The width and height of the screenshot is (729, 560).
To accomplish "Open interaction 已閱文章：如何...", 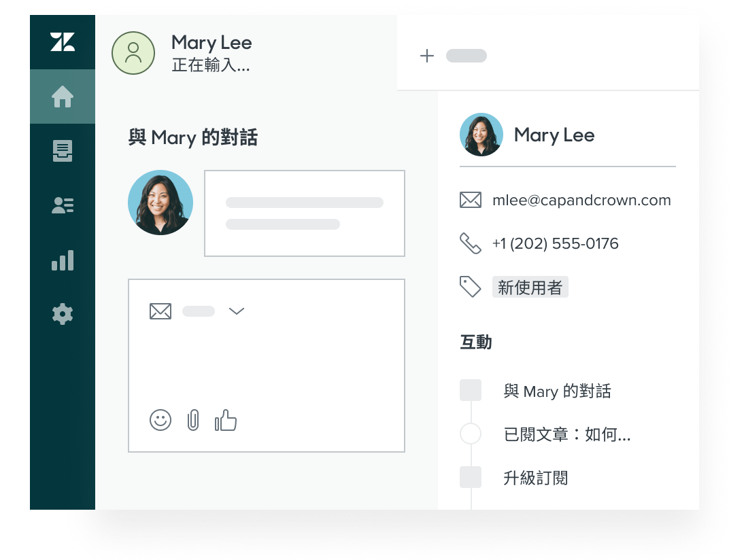I will tap(566, 434).
